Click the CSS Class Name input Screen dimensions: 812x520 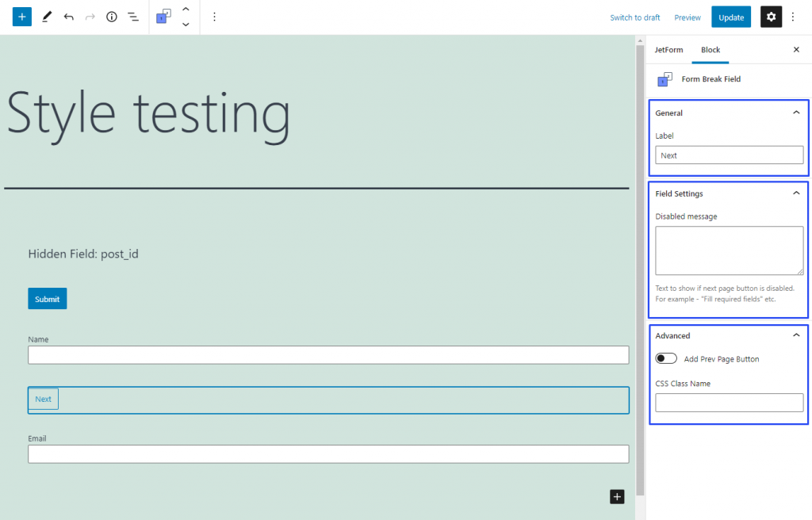coord(730,403)
